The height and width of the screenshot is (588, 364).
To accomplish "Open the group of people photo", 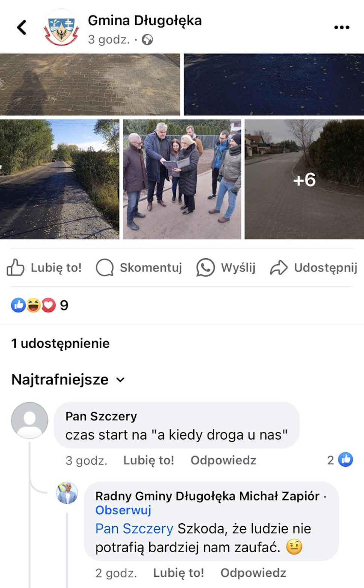I will pyautogui.click(x=182, y=179).
